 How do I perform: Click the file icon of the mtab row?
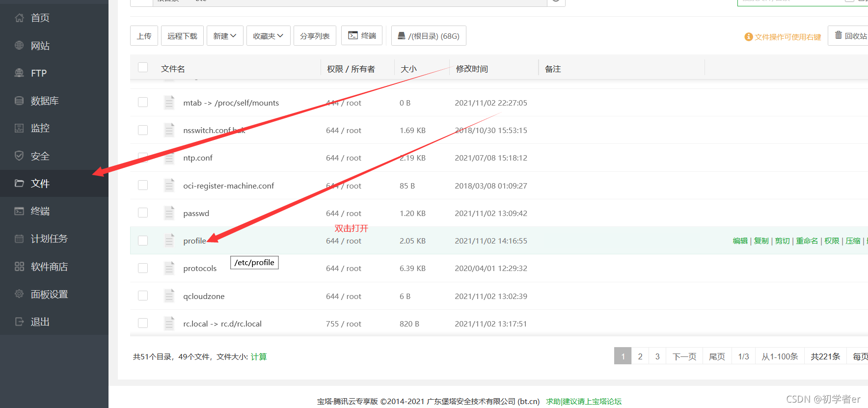click(x=169, y=103)
